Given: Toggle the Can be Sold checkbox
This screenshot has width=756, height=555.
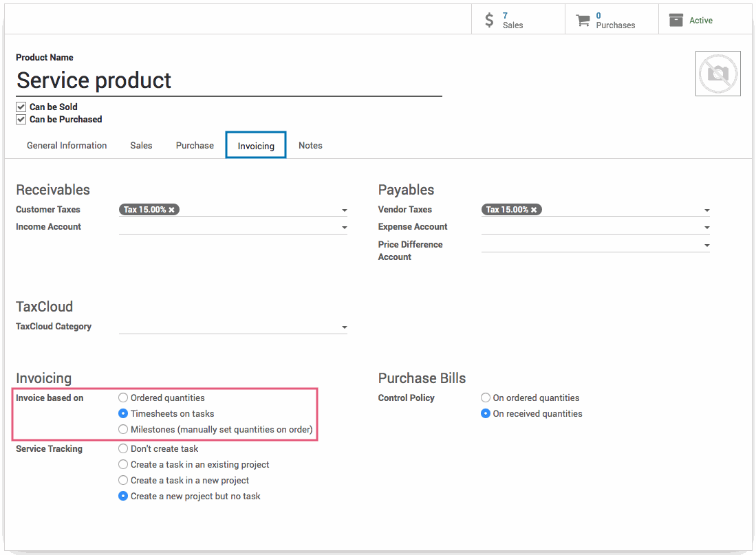Looking at the screenshot, I should point(21,107).
